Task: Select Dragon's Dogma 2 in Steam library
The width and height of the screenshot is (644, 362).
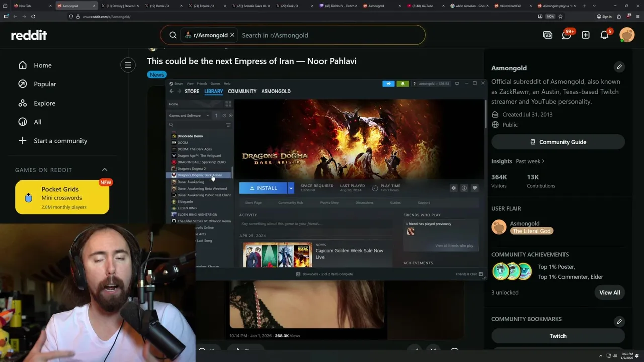Action: (x=191, y=169)
